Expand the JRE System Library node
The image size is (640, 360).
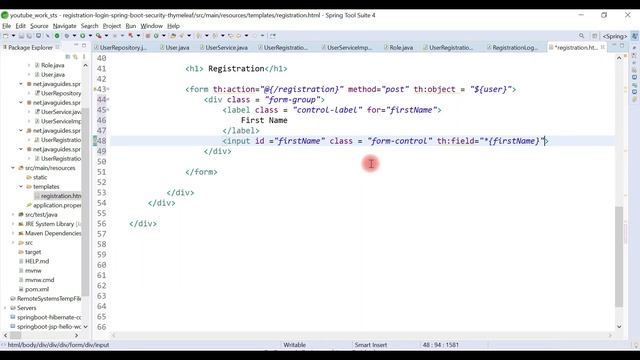pyautogui.click(x=13, y=224)
